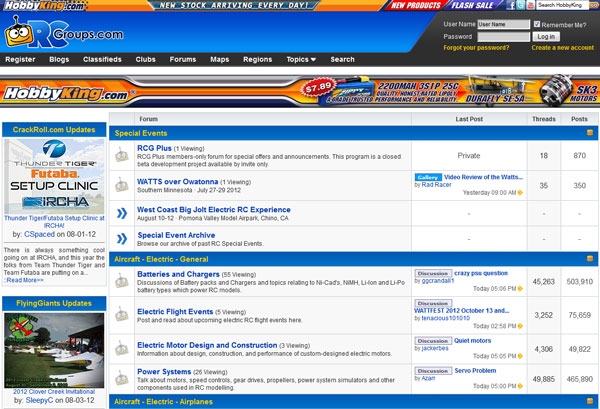Open the RCG Plus forum link
This screenshot has height=409, width=600.
tap(154, 148)
